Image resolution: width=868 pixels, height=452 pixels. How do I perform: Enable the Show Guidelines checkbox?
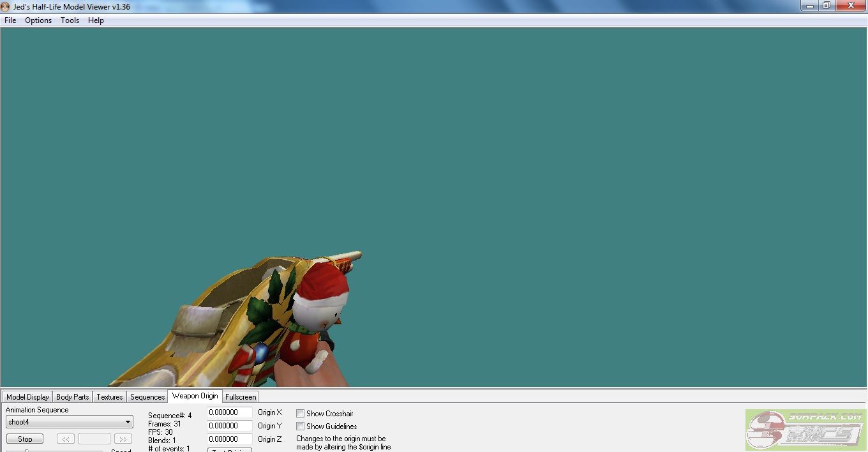click(x=300, y=426)
